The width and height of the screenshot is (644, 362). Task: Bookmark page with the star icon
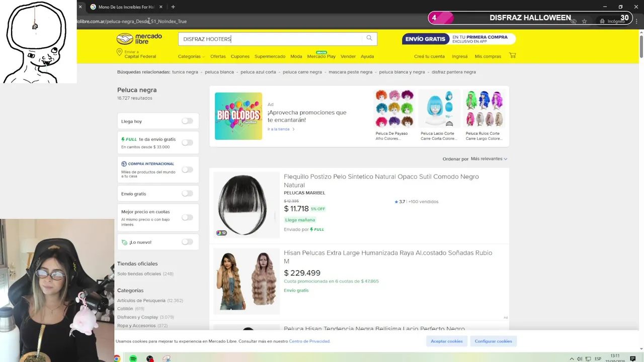[x=584, y=21]
